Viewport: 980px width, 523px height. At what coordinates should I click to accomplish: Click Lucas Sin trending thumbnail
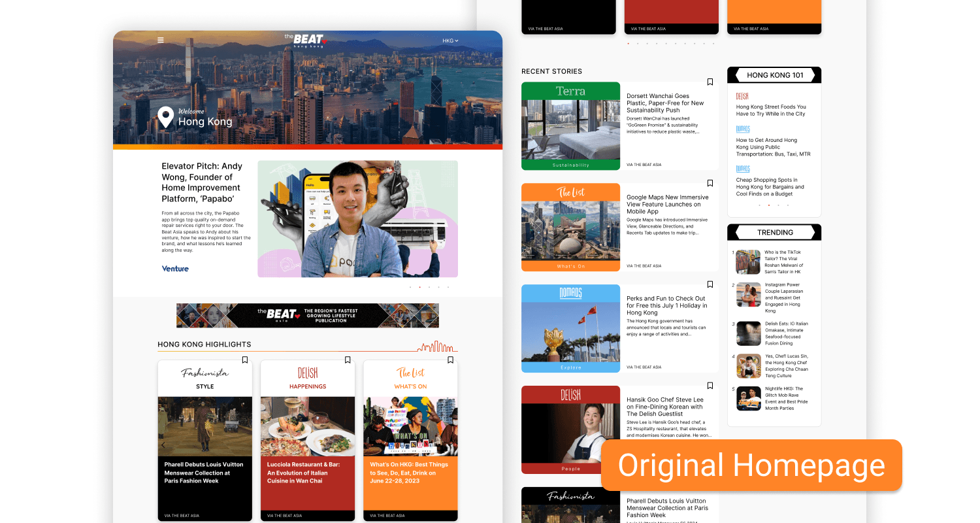748,366
